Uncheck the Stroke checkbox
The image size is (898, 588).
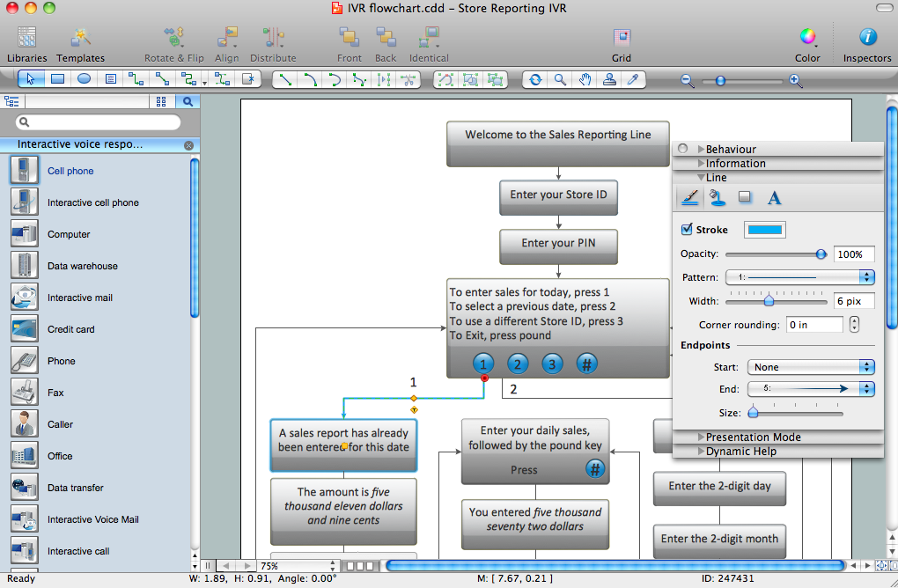687,229
